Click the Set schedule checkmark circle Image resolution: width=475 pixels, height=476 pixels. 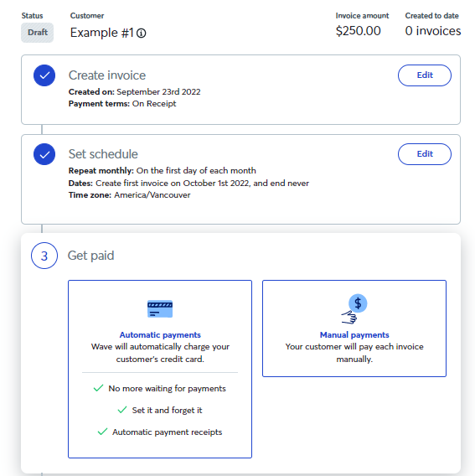tap(44, 154)
